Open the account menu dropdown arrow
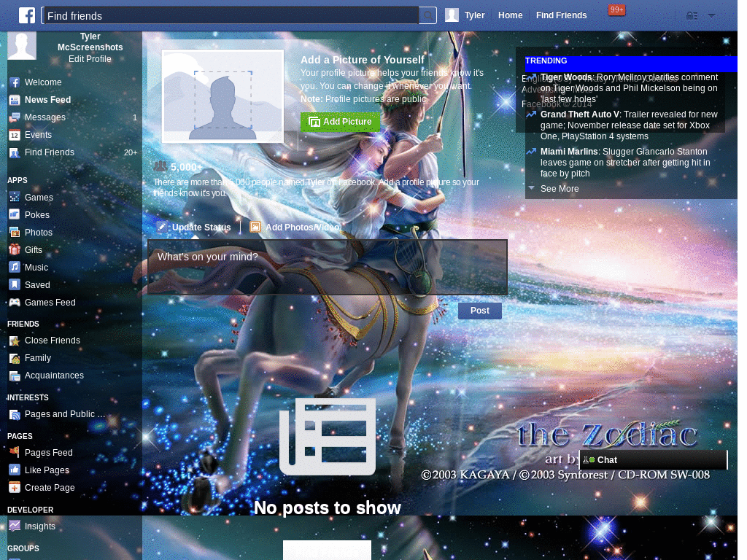The height and width of the screenshot is (560, 747). (x=712, y=16)
